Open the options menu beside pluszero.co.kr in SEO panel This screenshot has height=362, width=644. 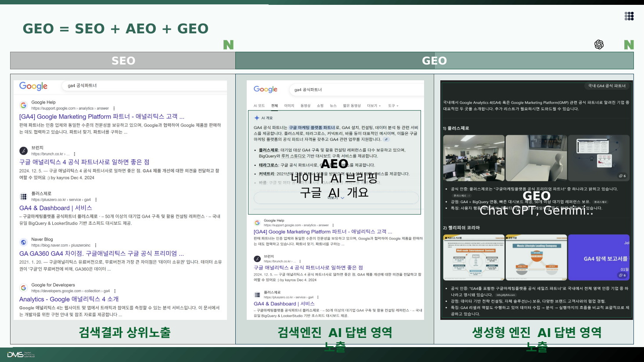tap(96, 200)
